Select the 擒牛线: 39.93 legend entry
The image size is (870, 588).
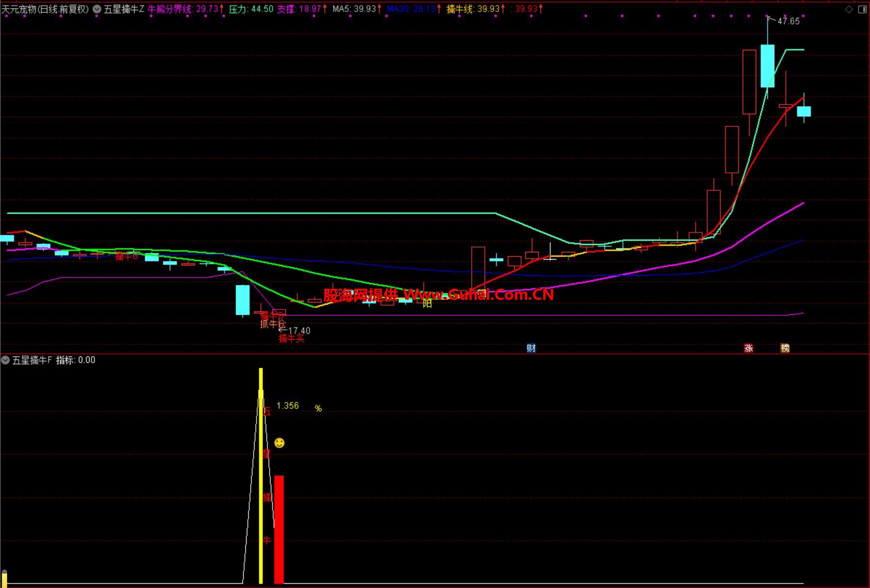476,9
